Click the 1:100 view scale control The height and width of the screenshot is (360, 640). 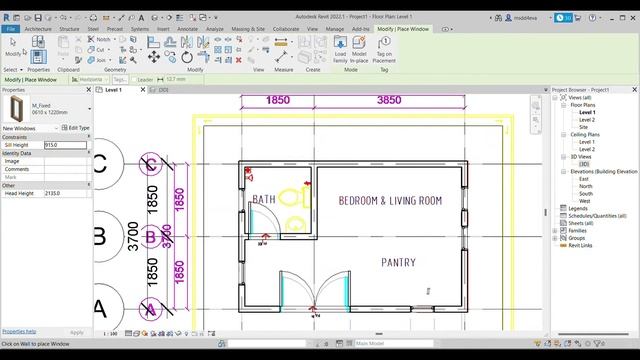pos(110,334)
